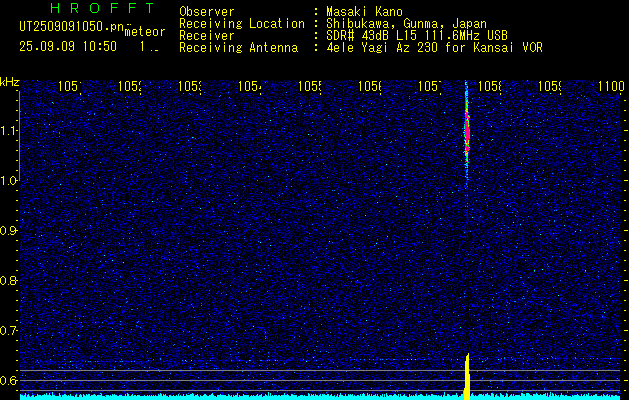Click the pink meteor echo in spectrogram

[467, 125]
